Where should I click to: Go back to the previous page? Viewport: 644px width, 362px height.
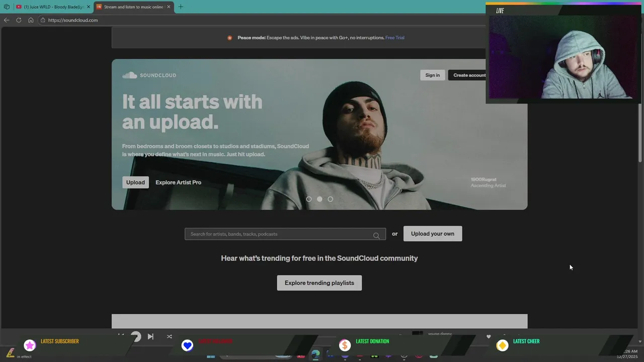[x=7, y=20]
